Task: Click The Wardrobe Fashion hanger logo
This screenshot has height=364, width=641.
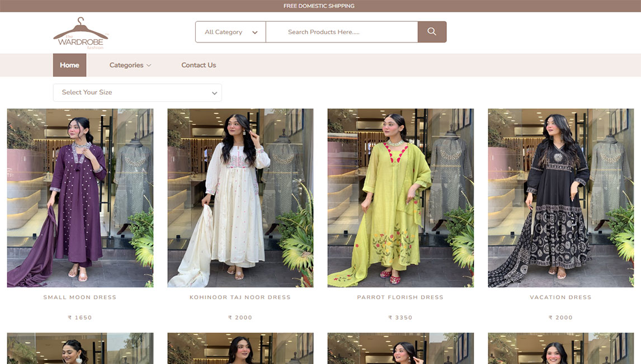Action: [x=81, y=34]
